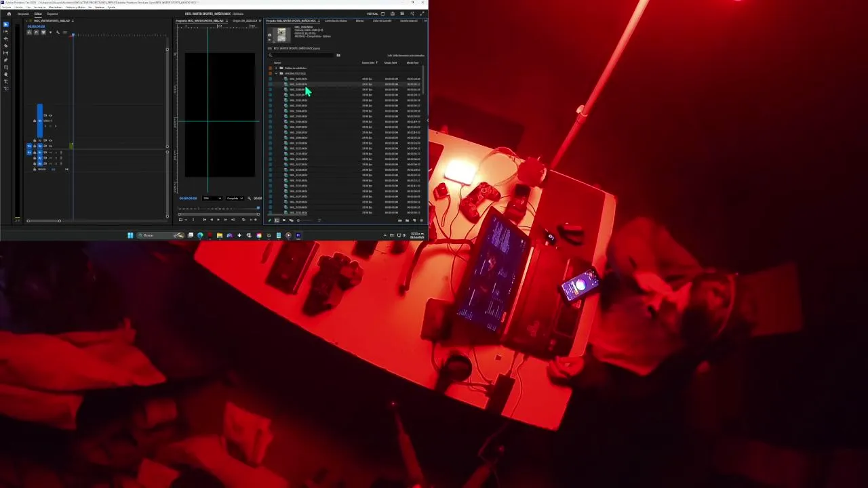Go to Premiere Home screen icon
868x488 pixels.
tap(9, 14)
